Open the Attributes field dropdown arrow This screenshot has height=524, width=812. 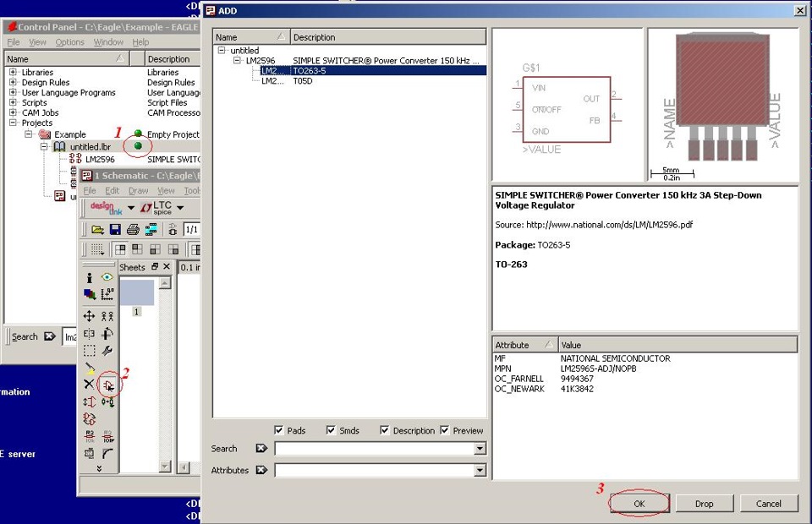[480, 470]
